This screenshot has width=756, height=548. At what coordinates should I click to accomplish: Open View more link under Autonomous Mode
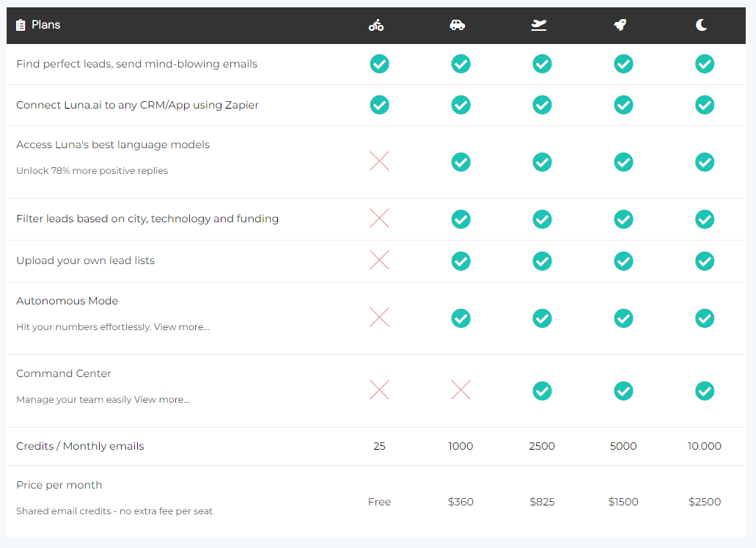(181, 327)
